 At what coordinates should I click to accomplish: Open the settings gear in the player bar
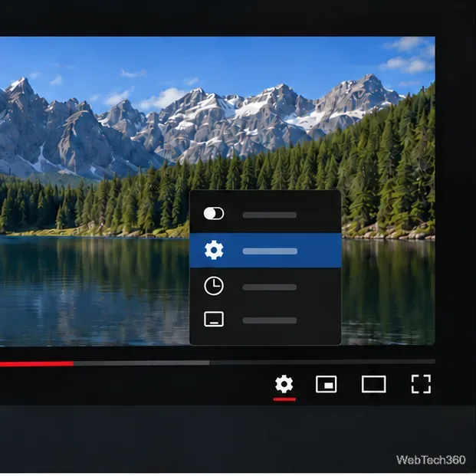click(x=284, y=384)
